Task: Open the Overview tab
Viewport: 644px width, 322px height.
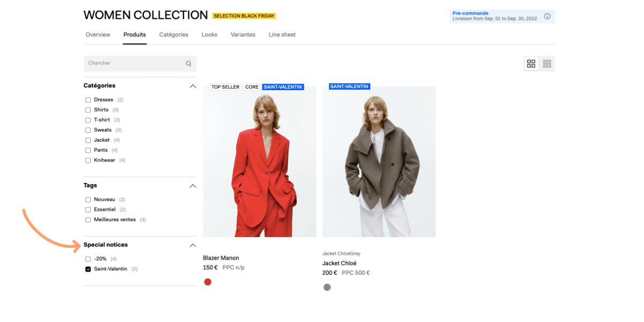Action: (98, 35)
